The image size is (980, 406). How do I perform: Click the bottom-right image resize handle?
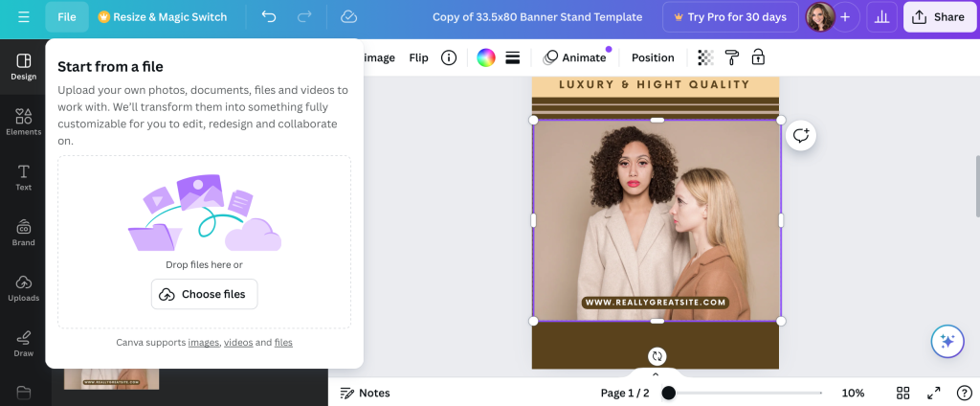coord(781,321)
